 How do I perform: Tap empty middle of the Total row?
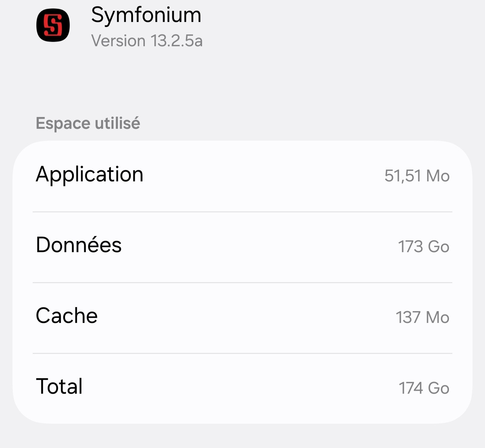pyautogui.click(x=239, y=388)
